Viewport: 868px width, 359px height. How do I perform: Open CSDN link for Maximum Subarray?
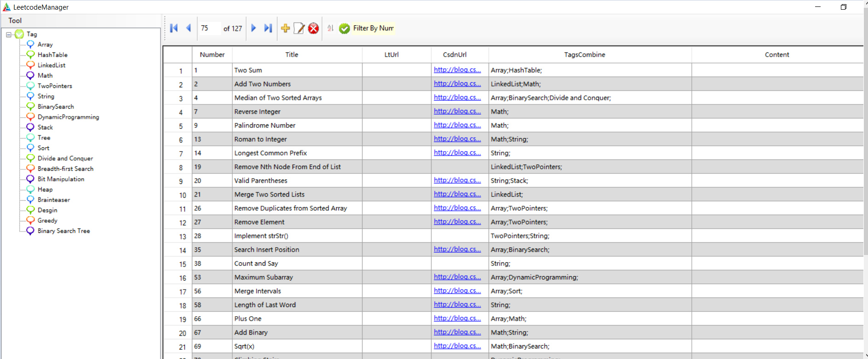tap(457, 277)
